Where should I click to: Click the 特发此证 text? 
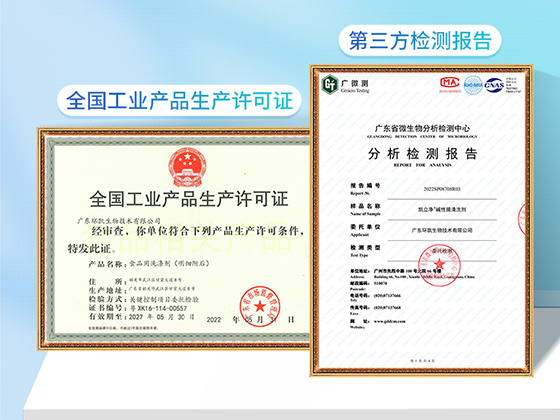click(x=92, y=248)
